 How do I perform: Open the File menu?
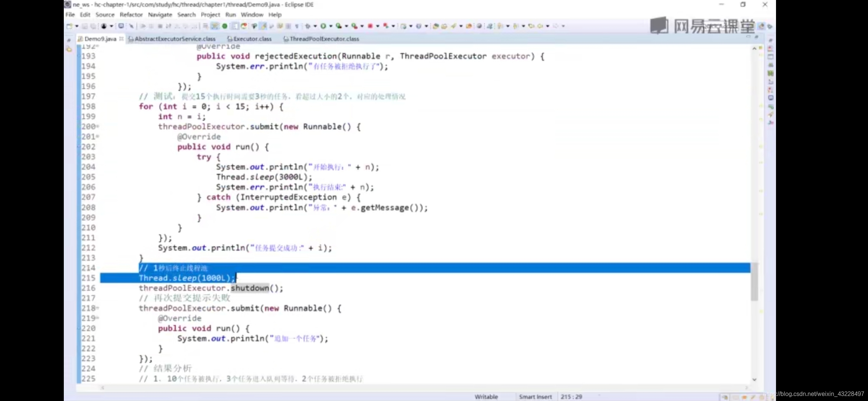70,14
